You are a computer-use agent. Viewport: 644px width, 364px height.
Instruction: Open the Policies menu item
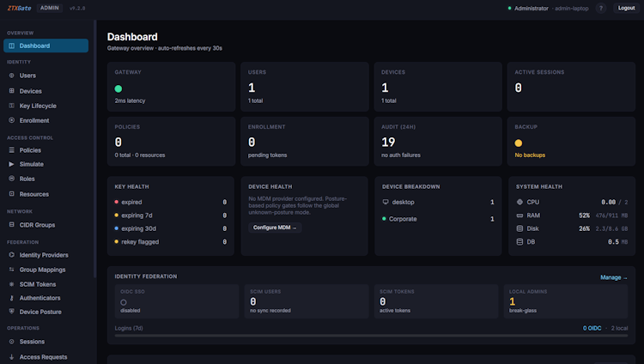click(46, 150)
